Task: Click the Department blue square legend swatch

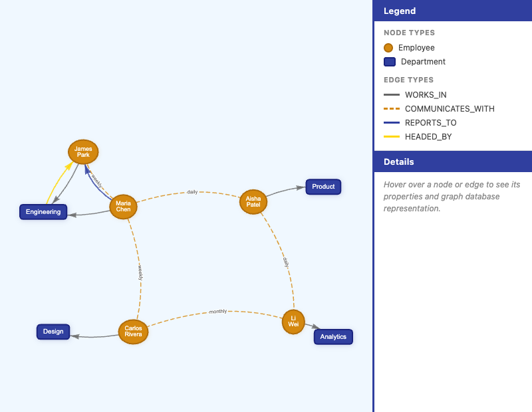Action: point(390,62)
